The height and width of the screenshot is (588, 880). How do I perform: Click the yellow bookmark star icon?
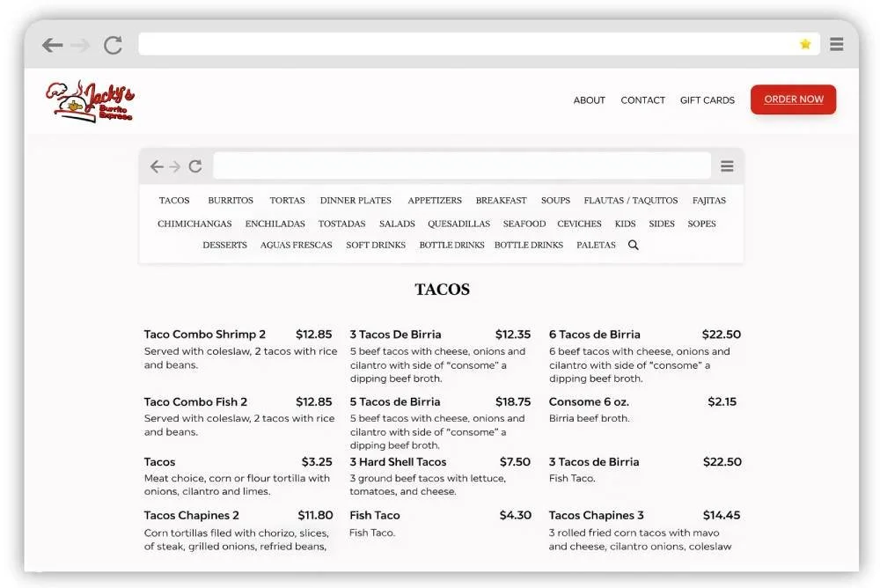point(805,44)
